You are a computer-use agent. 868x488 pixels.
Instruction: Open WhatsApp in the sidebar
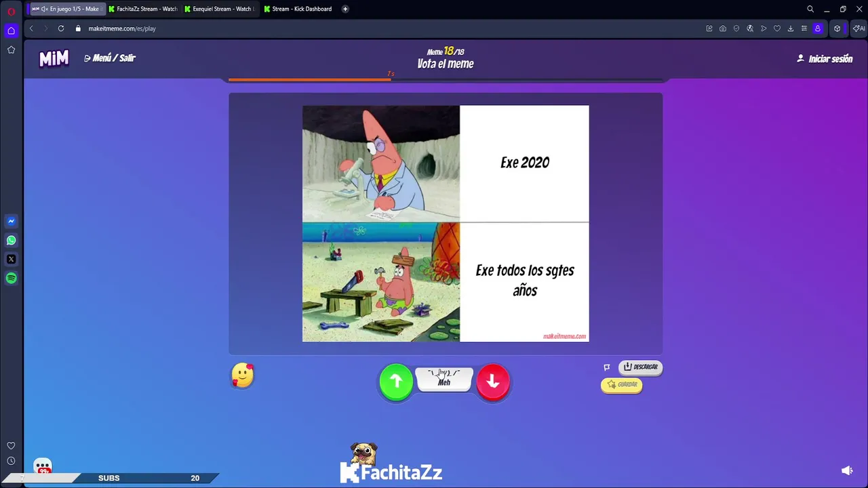coord(11,240)
